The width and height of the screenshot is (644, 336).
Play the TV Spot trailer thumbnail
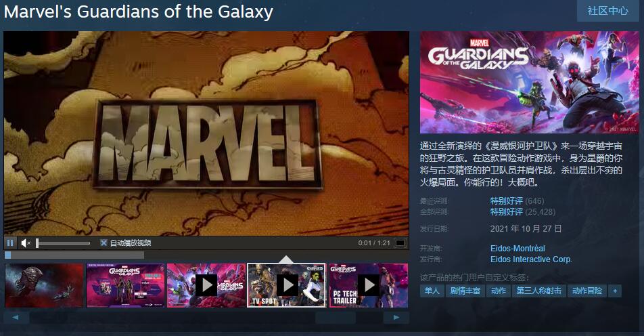coord(286,285)
